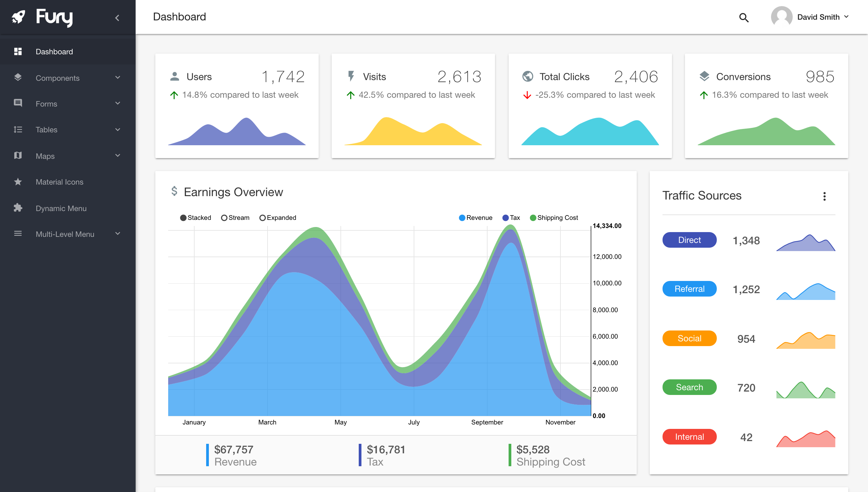Click the search magnifier icon

[x=744, y=17]
